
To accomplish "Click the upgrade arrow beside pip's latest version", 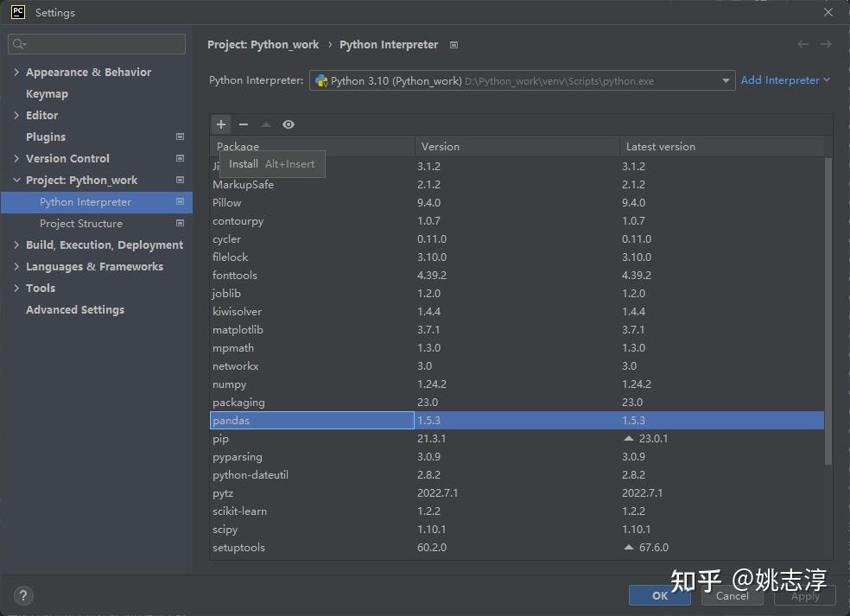I will coord(631,438).
